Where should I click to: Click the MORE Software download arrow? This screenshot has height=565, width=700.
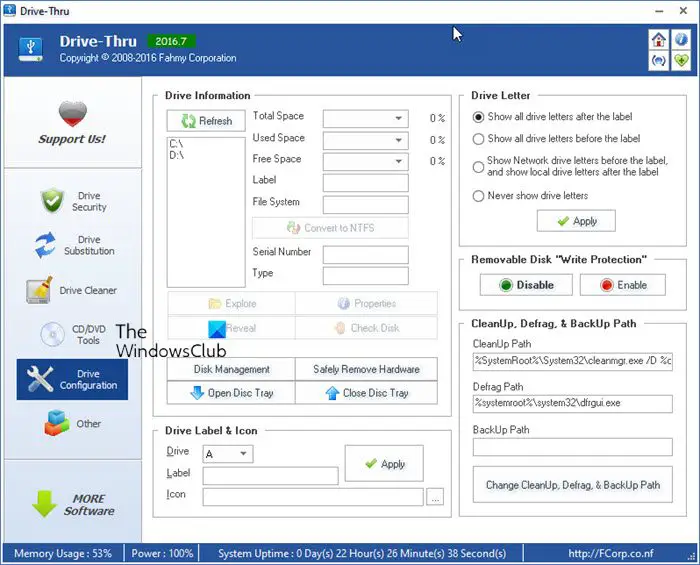(44, 504)
